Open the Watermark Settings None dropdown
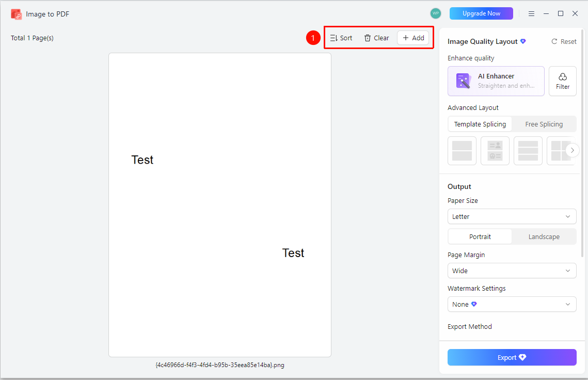 click(x=512, y=304)
